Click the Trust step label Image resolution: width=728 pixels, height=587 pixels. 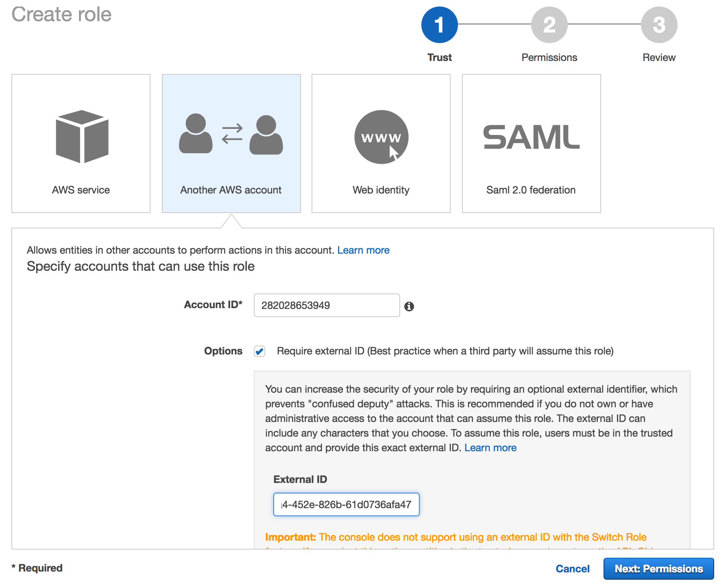click(x=440, y=57)
